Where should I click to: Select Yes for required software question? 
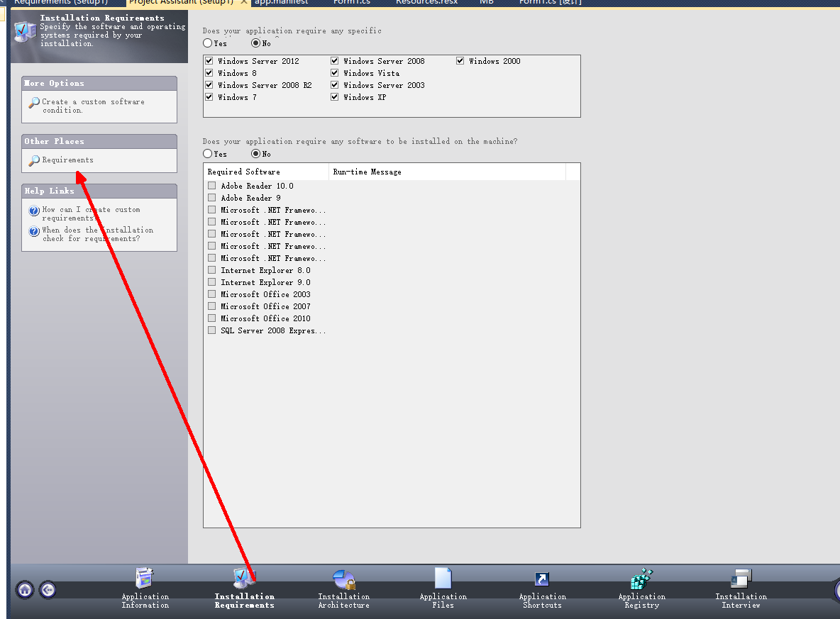tap(207, 154)
